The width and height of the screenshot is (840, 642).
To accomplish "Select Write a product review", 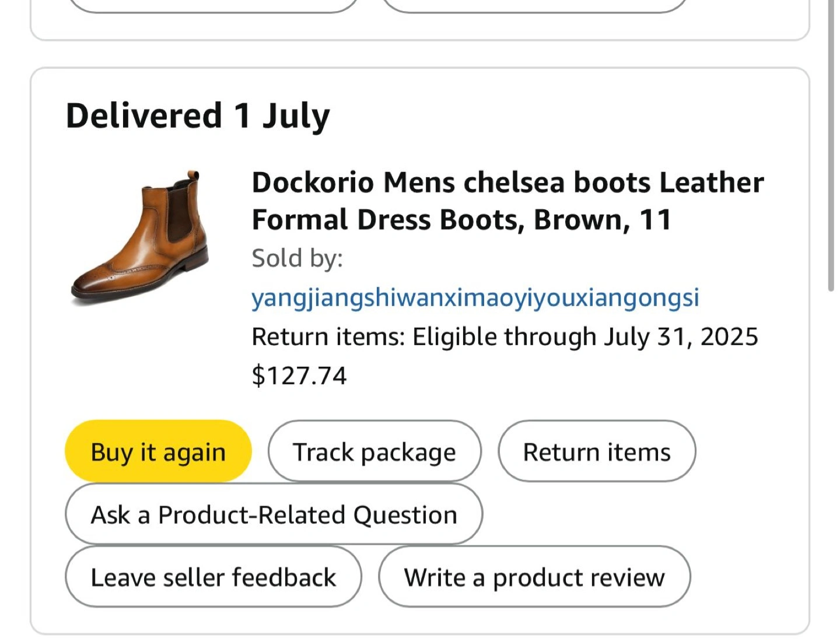I will [534, 577].
